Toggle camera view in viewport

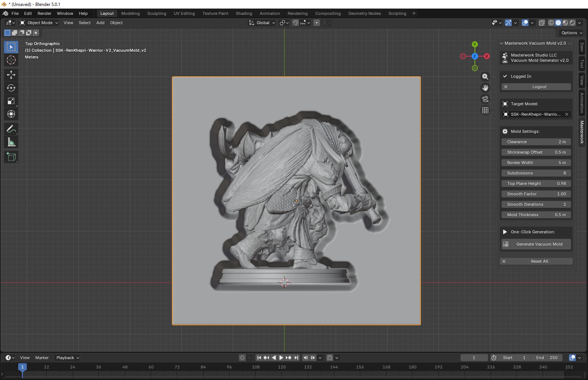pos(485,99)
